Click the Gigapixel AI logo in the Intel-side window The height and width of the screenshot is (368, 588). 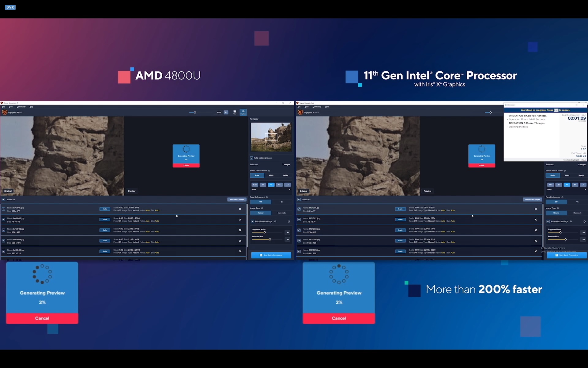[300, 112]
